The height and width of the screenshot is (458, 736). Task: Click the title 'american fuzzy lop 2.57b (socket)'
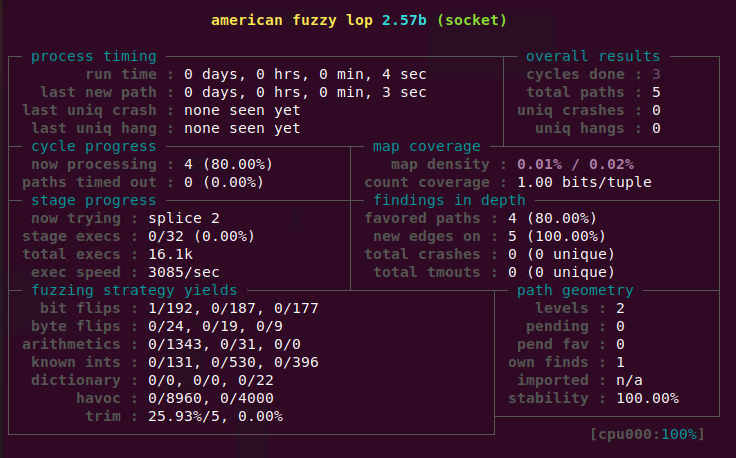click(359, 21)
